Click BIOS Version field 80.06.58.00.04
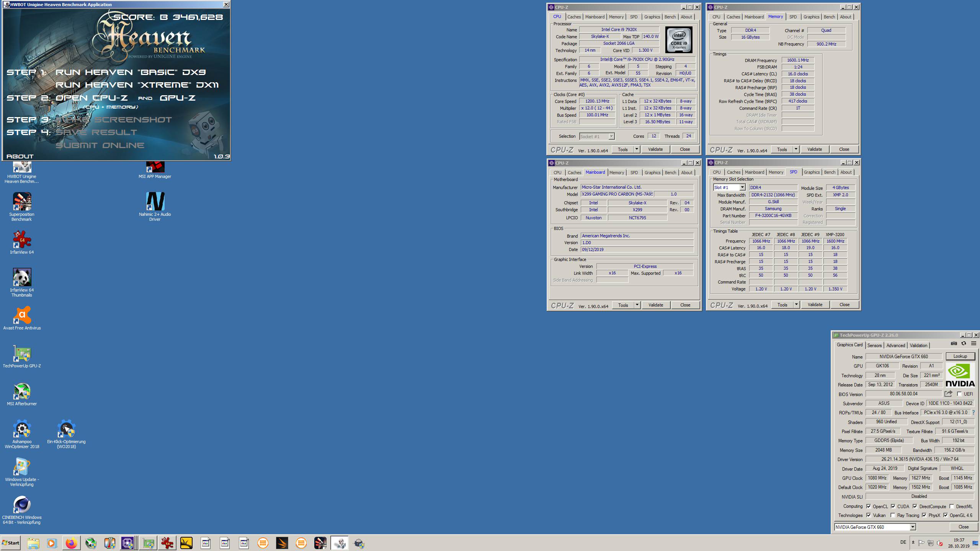The image size is (980, 551). pos(903,394)
